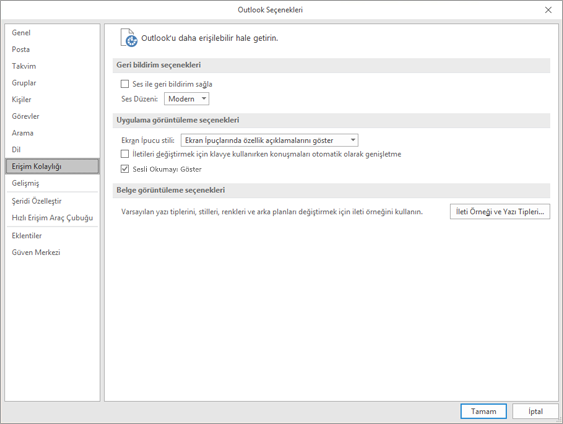Viewport: 563px width, 424px height.
Task: Open Gelişmiş options
Action: point(52,183)
